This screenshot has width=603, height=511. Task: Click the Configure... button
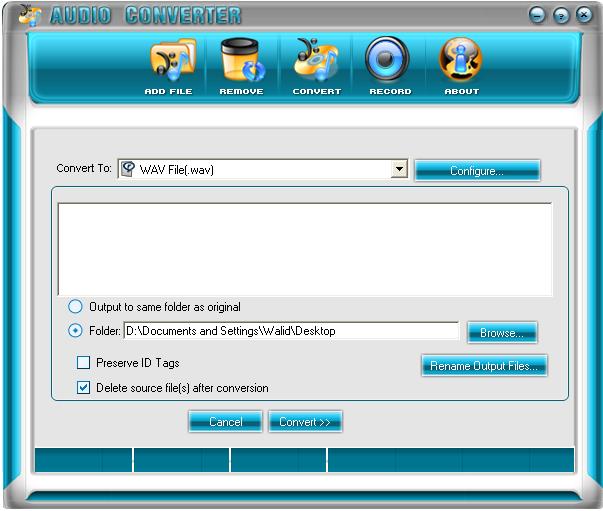click(477, 171)
